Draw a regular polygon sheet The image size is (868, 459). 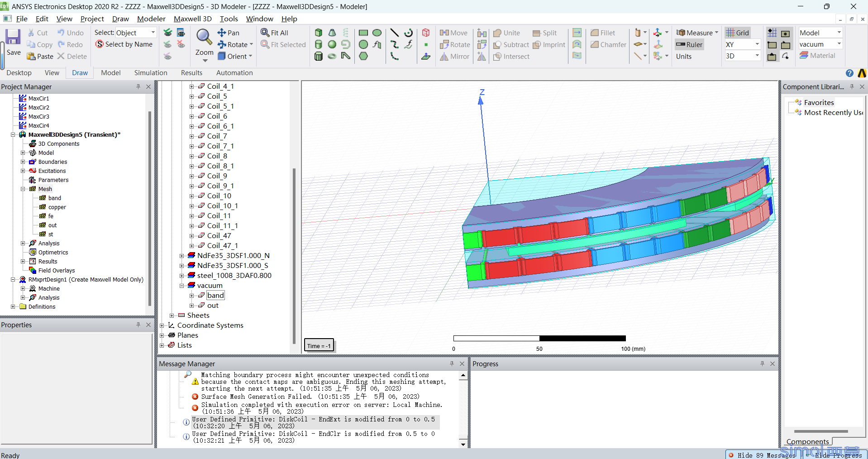click(363, 56)
